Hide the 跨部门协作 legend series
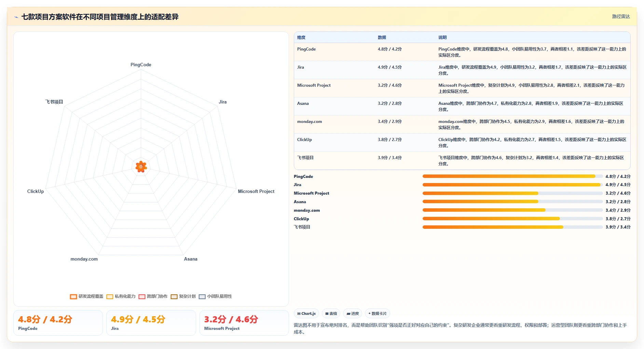This screenshot has width=644, height=349. (153, 296)
